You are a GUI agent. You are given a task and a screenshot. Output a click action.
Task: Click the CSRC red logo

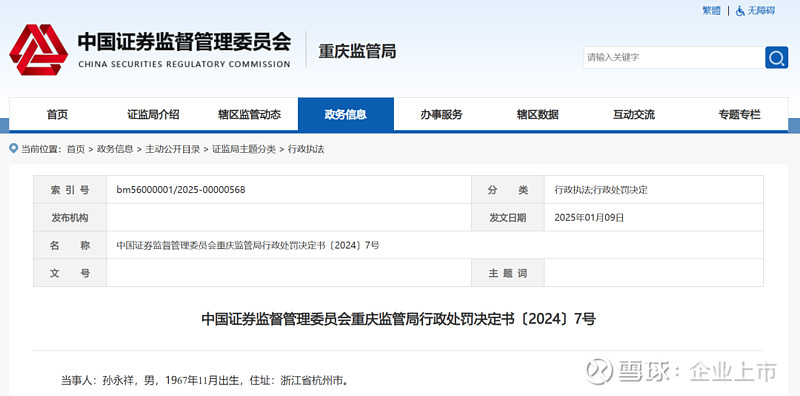(x=38, y=50)
